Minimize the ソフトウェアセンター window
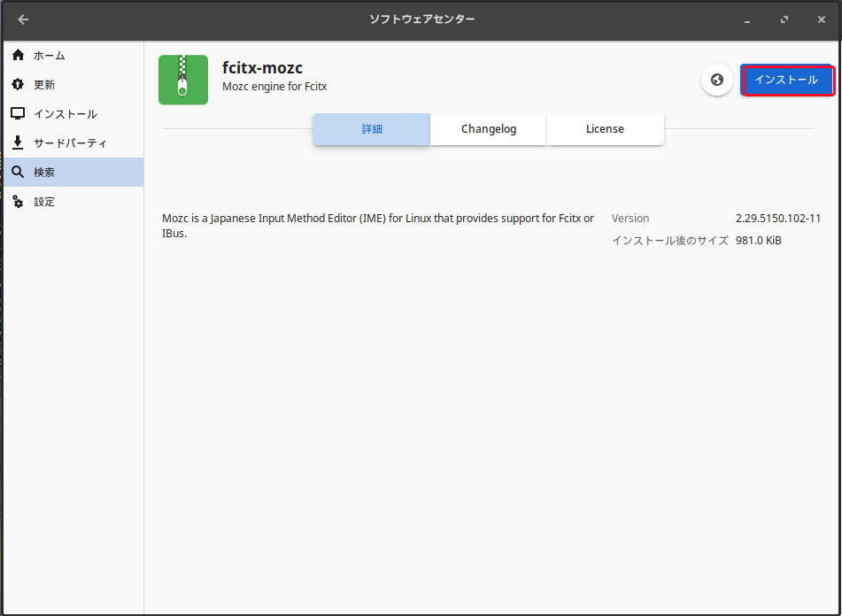The height and width of the screenshot is (616, 842). 748,19
